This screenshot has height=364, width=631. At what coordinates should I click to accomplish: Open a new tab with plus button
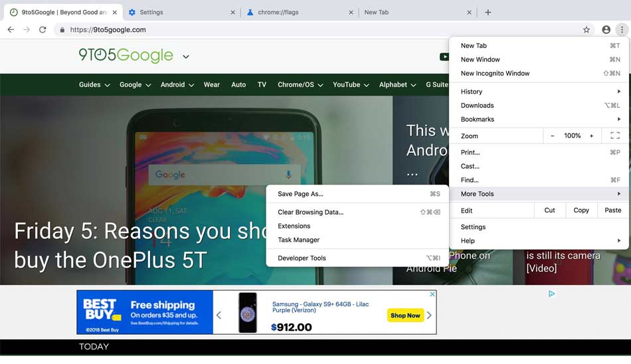[488, 12]
